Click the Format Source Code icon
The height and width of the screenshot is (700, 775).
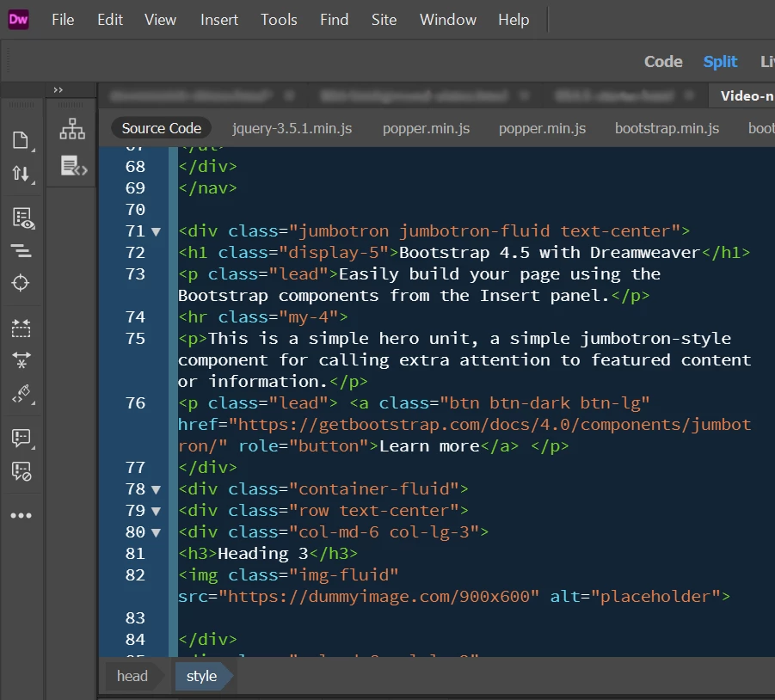click(22, 394)
